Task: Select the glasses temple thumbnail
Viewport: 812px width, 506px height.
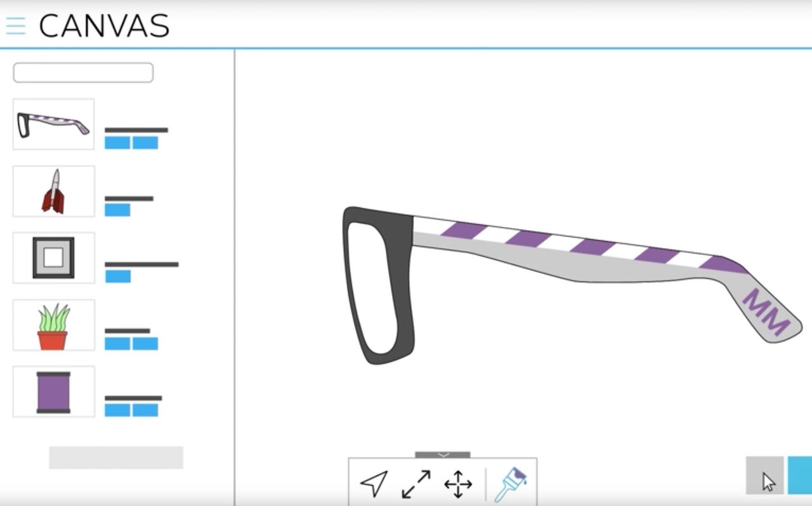Action: [x=54, y=124]
